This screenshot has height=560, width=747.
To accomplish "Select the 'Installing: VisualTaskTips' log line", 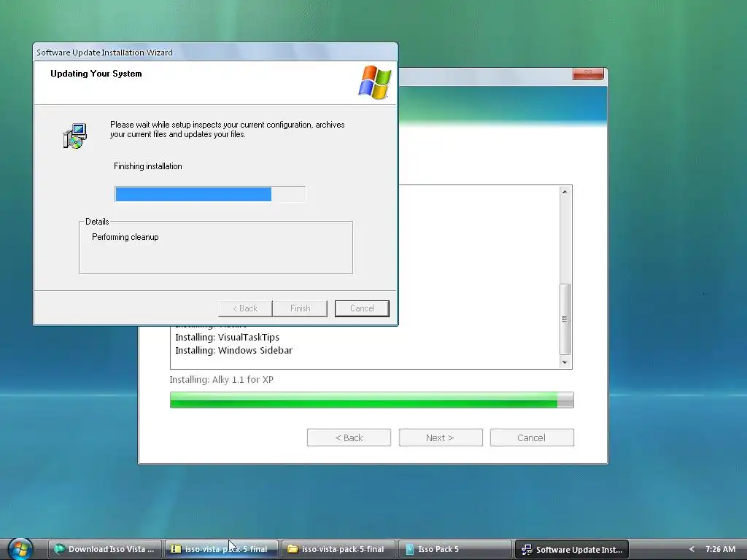I will pyautogui.click(x=228, y=337).
